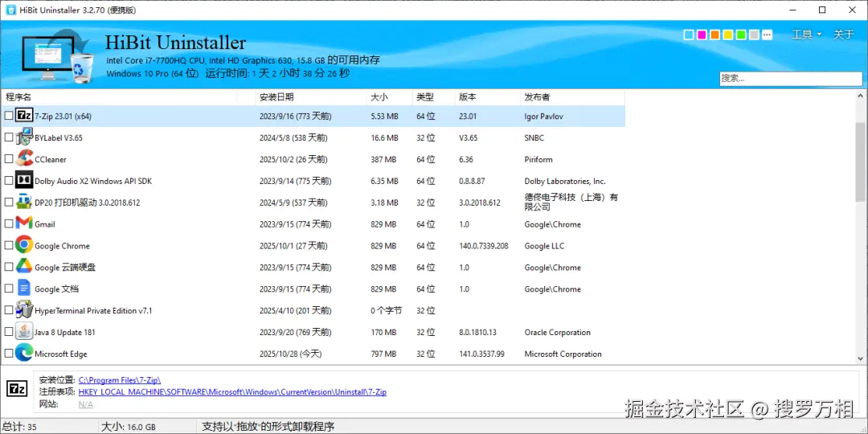The width and height of the screenshot is (868, 434).
Task: Click the 7z icon in details panel
Action: tap(17, 388)
